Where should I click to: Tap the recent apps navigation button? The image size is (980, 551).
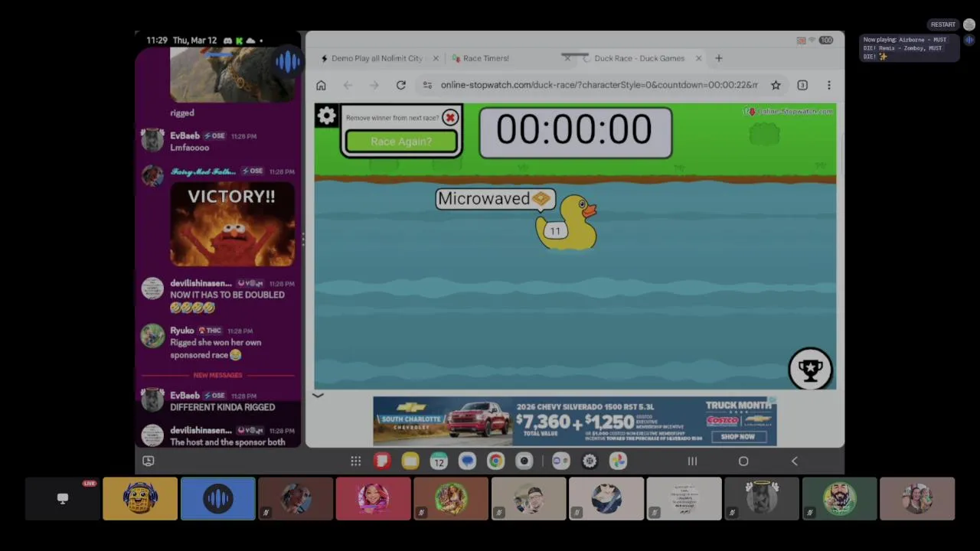pos(692,461)
